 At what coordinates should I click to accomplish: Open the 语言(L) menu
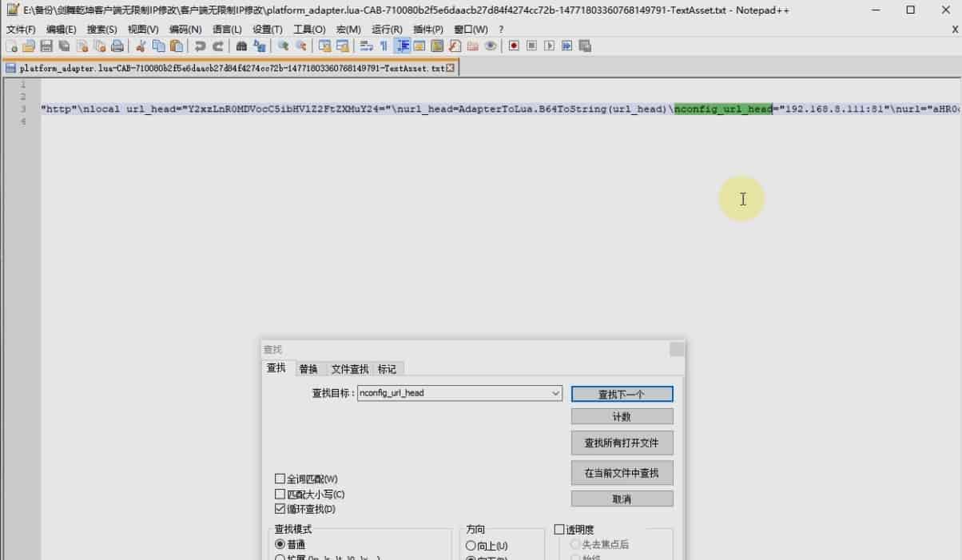pyautogui.click(x=227, y=30)
